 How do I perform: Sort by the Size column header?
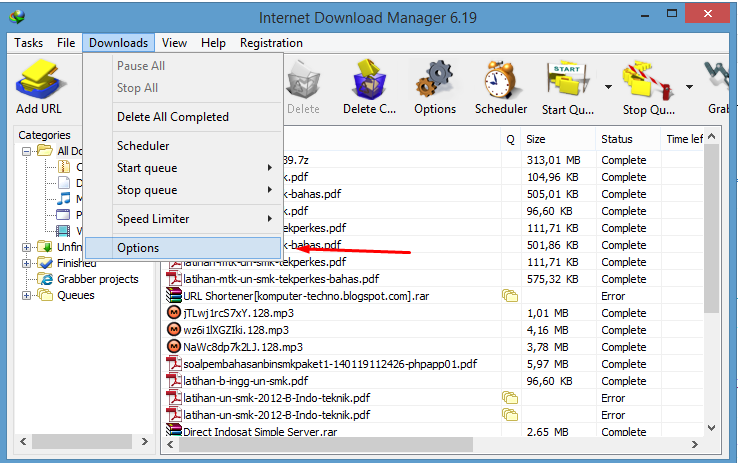[x=558, y=139]
